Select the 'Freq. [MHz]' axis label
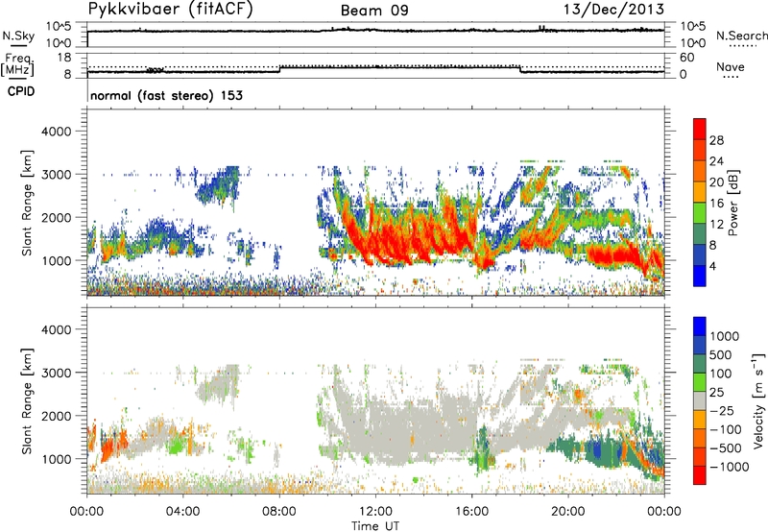Screen dimensions: 768x532 point(17,65)
